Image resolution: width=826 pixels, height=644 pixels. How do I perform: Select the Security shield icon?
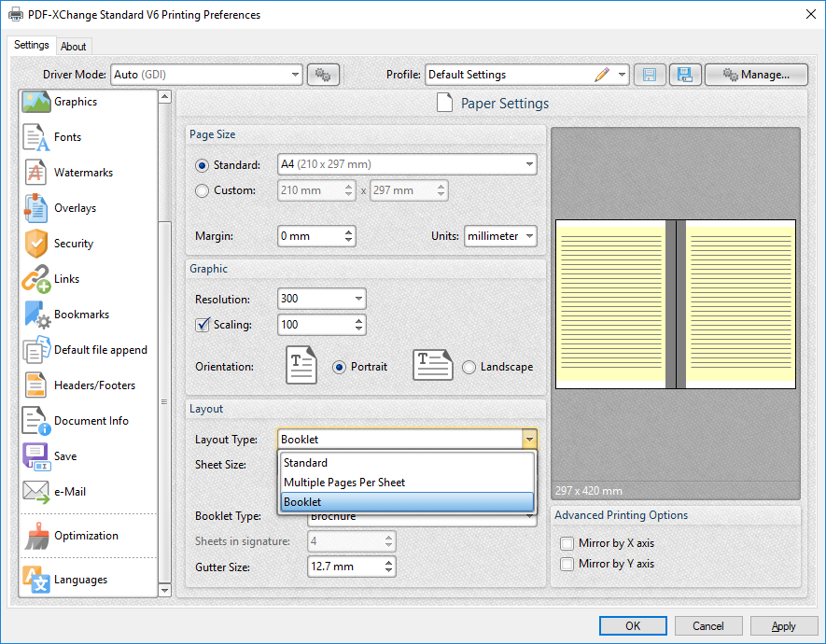[x=35, y=244]
